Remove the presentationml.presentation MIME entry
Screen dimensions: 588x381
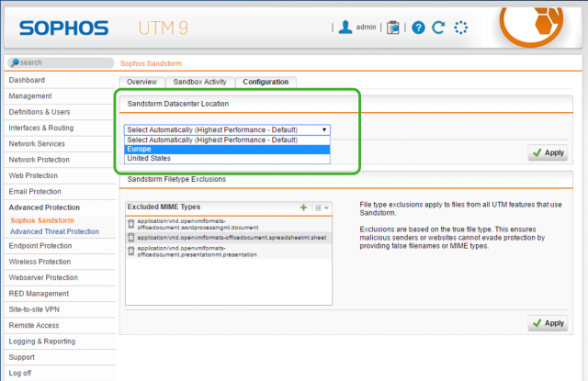pyautogui.click(x=130, y=250)
